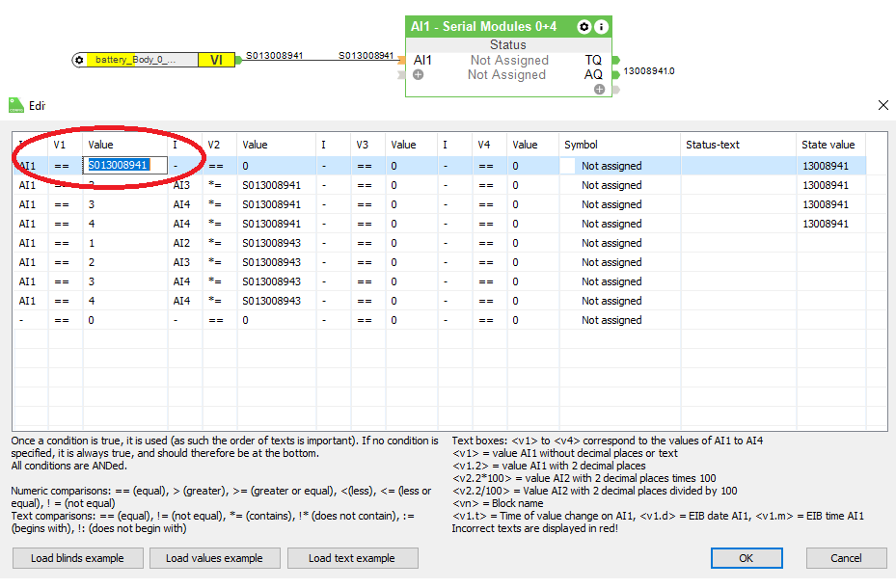This screenshot has width=896, height=588.
Task: Load blinds example
Action: pos(78,558)
